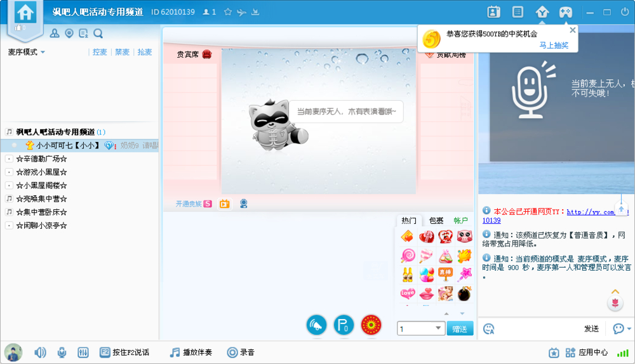Open the star calendar icon in bottom bar
The image size is (635, 364).
coord(554,353)
